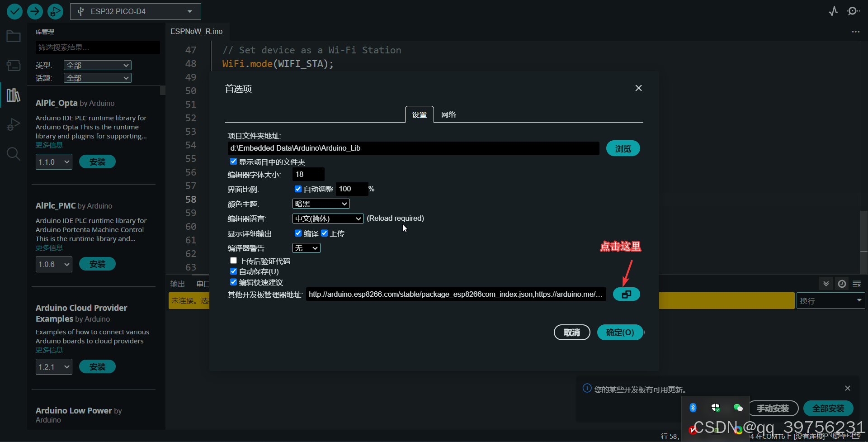Click the Verify checkmark button
868x442 pixels.
14,11
